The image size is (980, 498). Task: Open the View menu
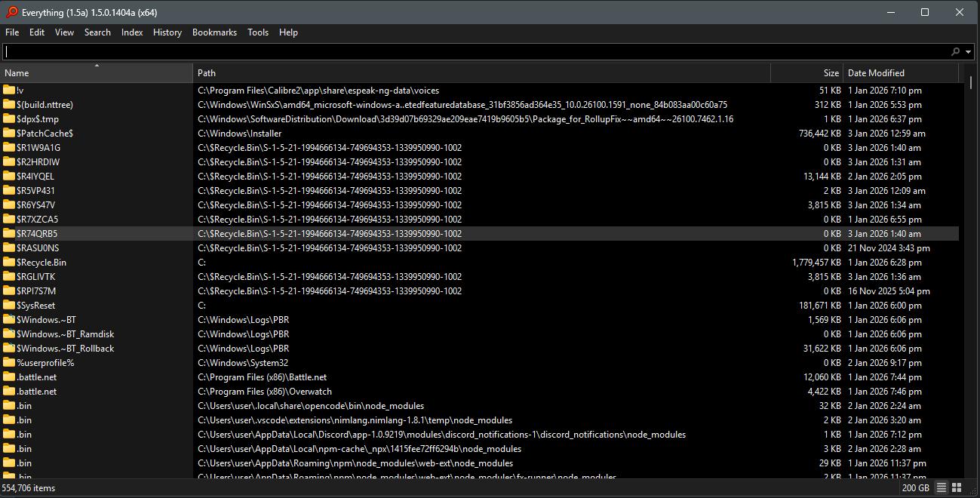[x=65, y=32]
